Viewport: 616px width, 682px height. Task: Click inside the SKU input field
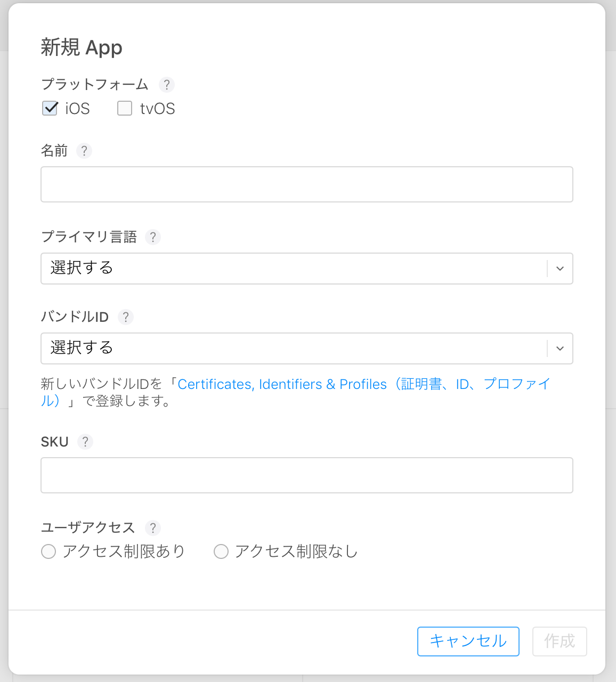coord(307,475)
